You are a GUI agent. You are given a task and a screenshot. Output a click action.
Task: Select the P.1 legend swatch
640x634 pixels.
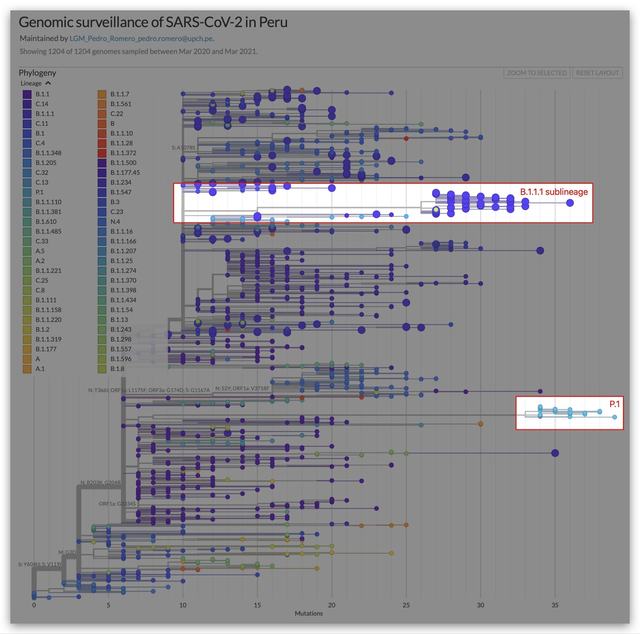pyautogui.click(x=27, y=192)
